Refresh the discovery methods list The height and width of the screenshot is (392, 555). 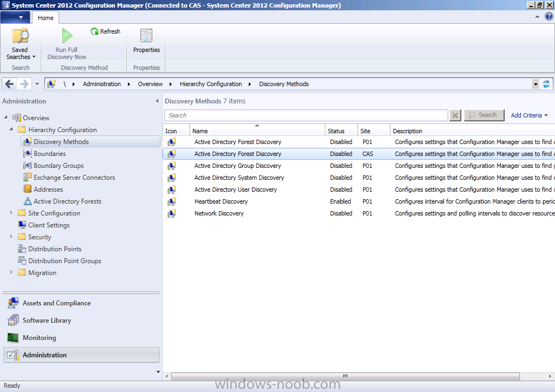106,31
